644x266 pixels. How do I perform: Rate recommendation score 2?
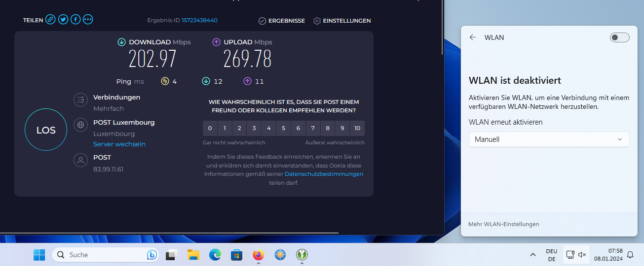click(239, 128)
